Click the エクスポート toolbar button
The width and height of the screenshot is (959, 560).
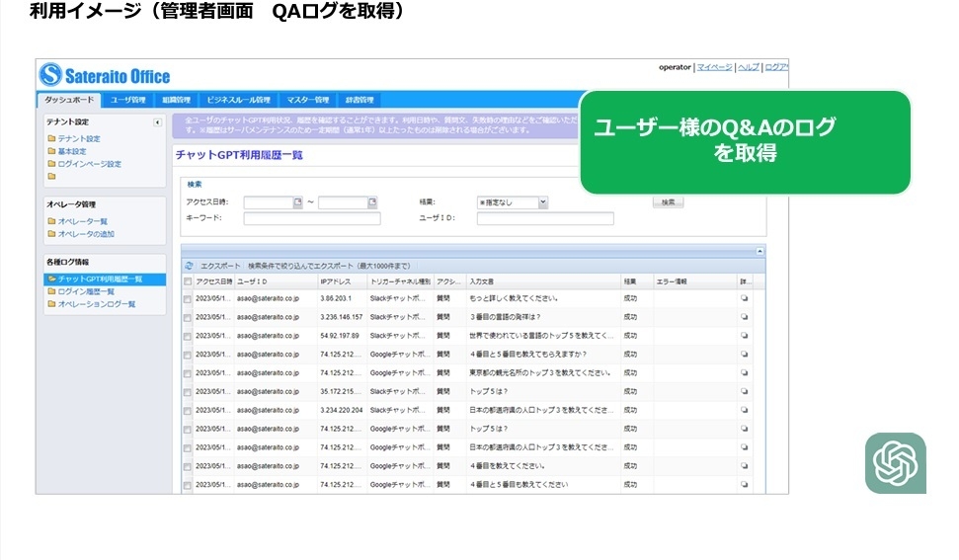click(219, 266)
